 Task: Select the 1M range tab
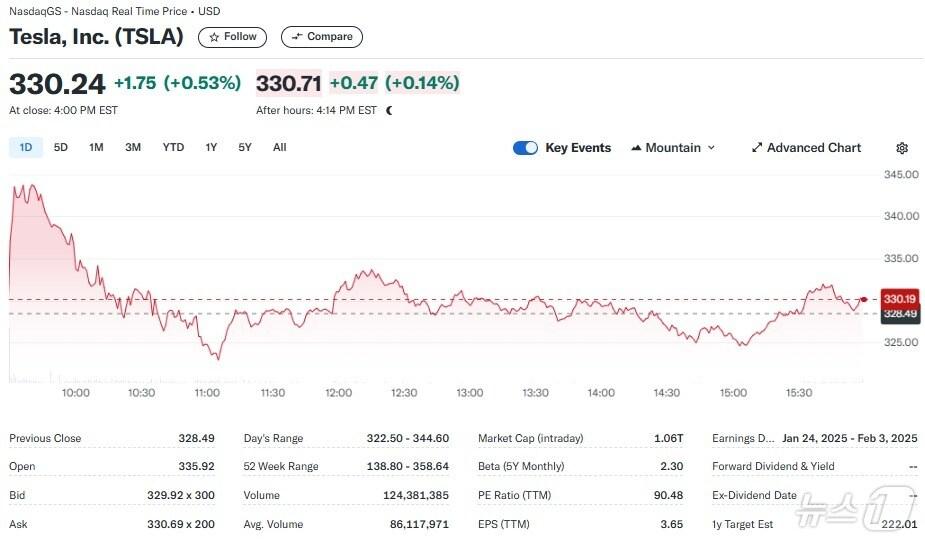pyautogui.click(x=96, y=148)
